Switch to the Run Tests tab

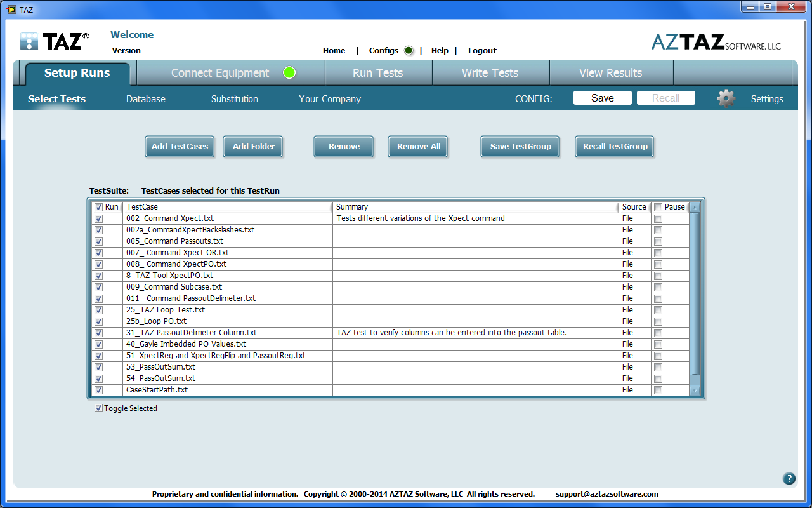pyautogui.click(x=377, y=73)
